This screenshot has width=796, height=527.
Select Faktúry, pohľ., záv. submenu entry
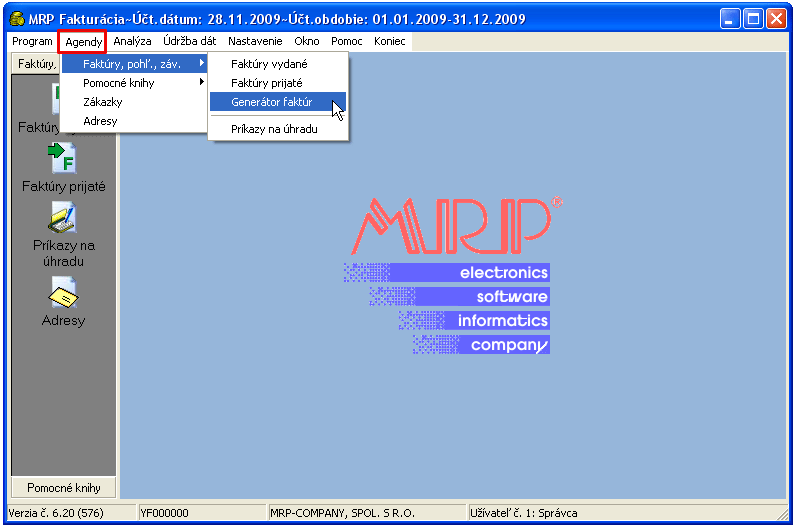coord(134,64)
